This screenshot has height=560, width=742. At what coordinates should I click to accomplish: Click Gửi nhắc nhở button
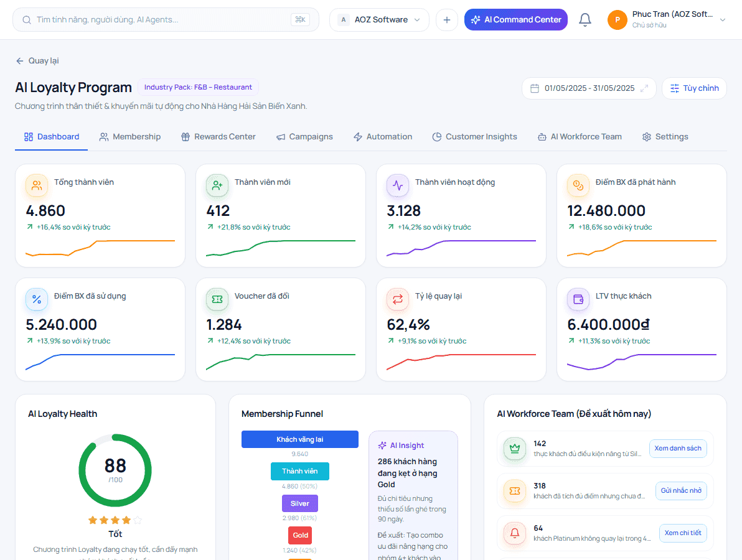[x=681, y=491]
